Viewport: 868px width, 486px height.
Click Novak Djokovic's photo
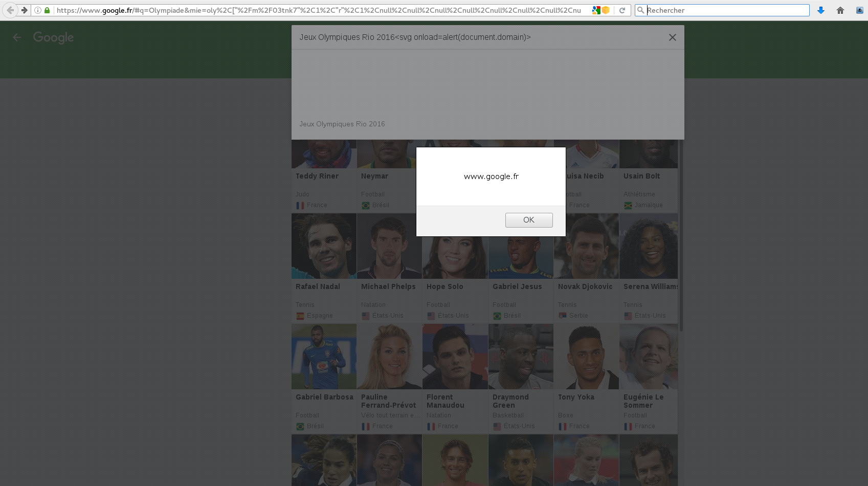tap(586, 247)
